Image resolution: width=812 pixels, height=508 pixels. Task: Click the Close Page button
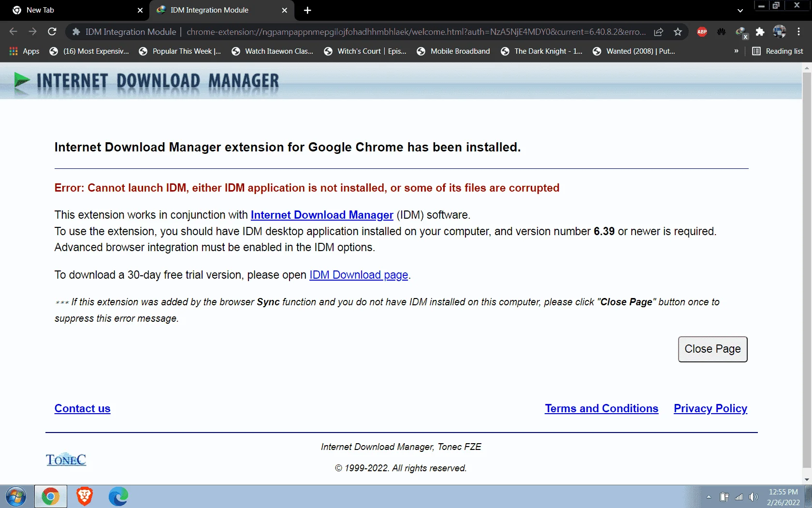(712, 349)
